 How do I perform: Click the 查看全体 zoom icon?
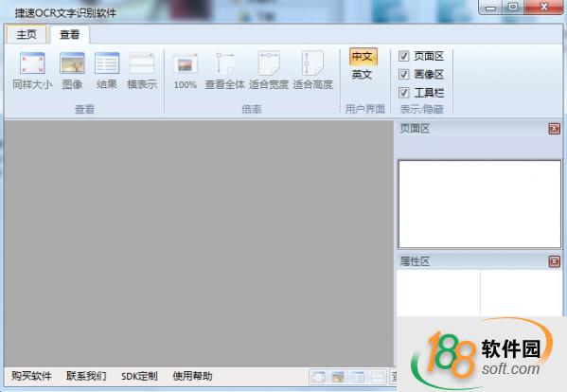(x=225, y=63)
